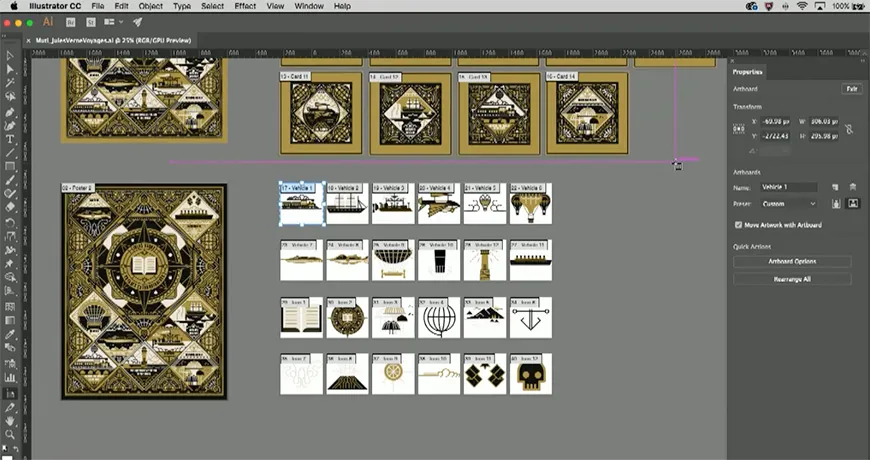Open the Preset Custom dropdown
The width and height of the screenshot is (870, 460).
tap(788, 204)
